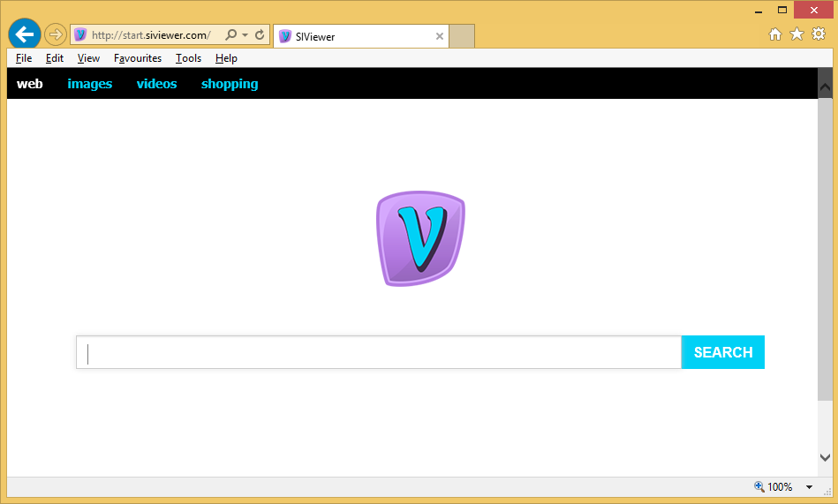Image resolution: width=838 pixels, height=504 pixels.
Task: Click the browser Forward arrow button
Action: coord(55,34)
